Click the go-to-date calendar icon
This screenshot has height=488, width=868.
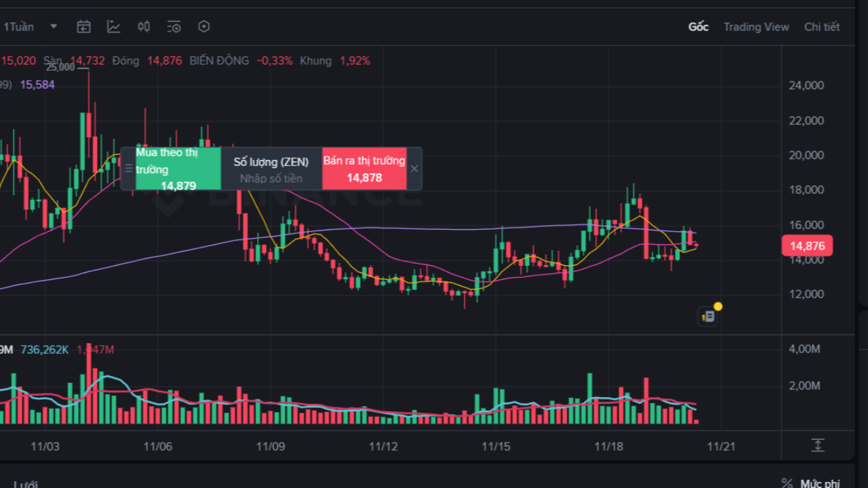pos(83,26)
